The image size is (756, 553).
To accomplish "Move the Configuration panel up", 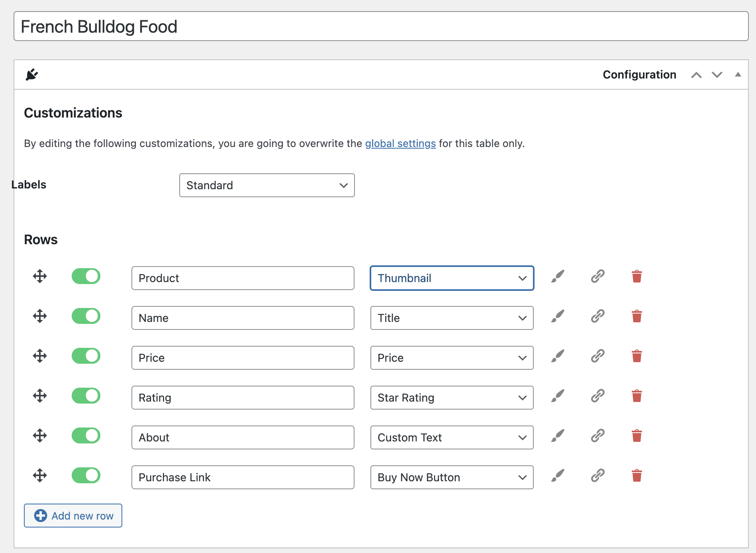I will coord(696,75).
